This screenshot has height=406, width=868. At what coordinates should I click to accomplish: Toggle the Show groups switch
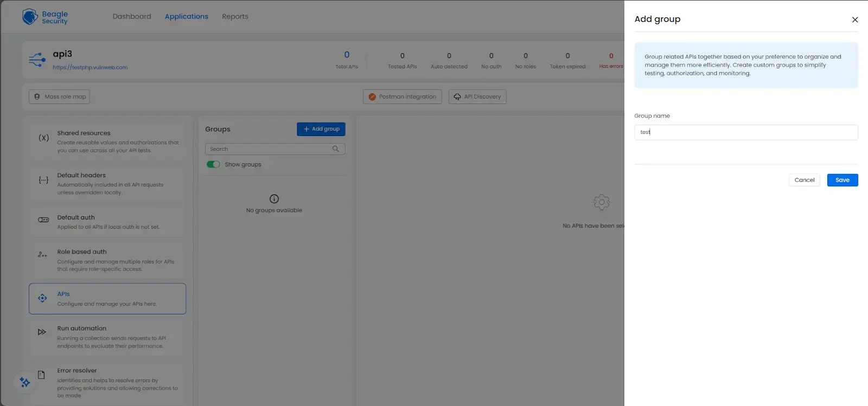click(213, 164)
